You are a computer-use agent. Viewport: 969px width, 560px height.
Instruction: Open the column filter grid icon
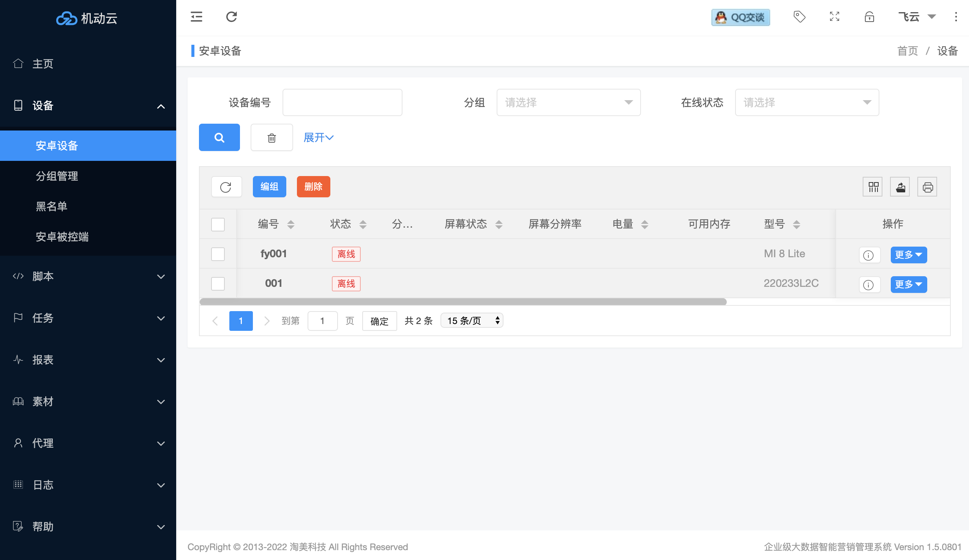(872, 187)
